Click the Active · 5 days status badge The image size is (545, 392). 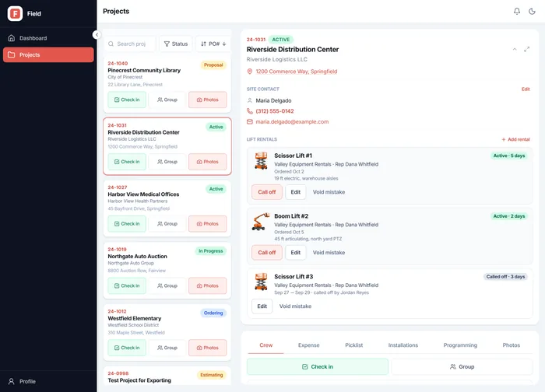coord(509,156)
